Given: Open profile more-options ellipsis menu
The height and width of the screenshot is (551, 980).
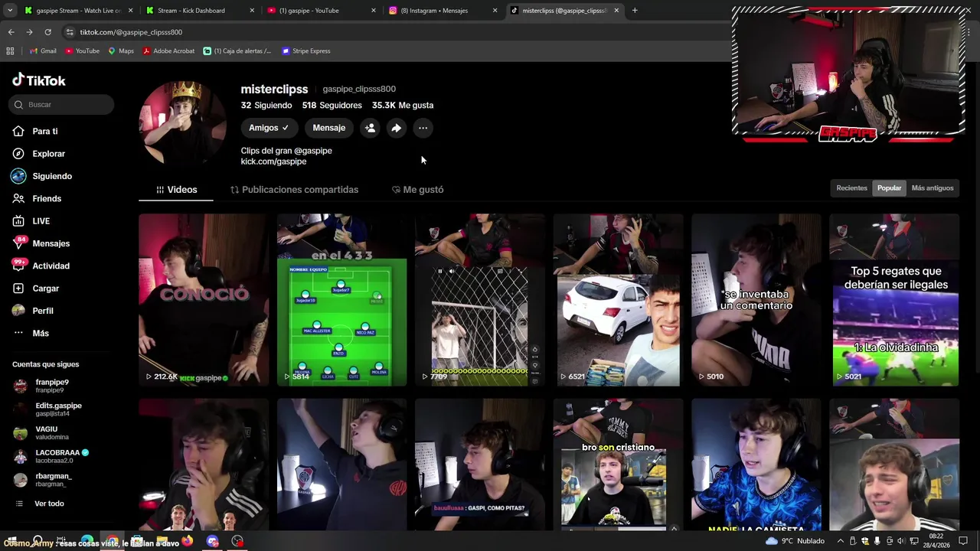Looking at the screenshot, I should (423, 128).
